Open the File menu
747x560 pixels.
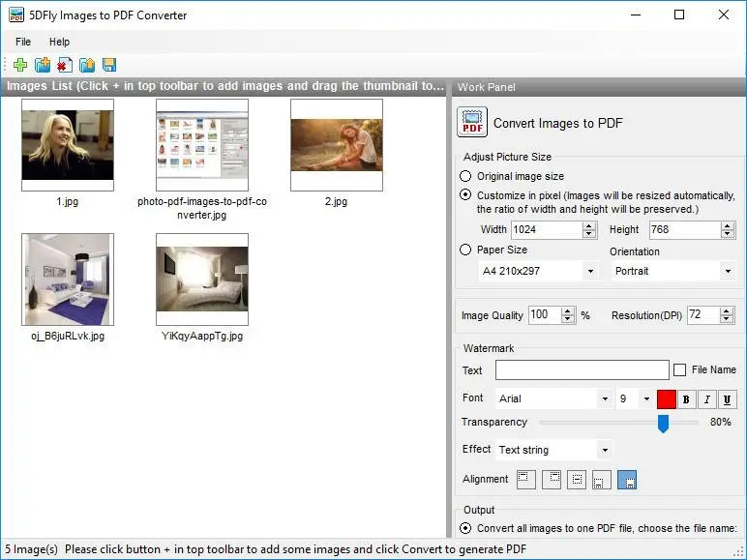pos(23,42)
